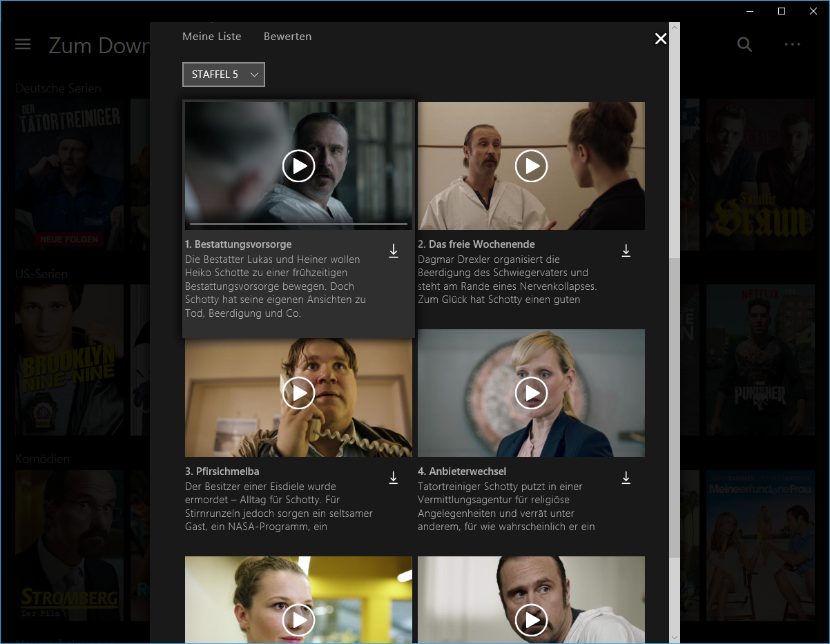Open the more options menu

[x=792, y=44]
